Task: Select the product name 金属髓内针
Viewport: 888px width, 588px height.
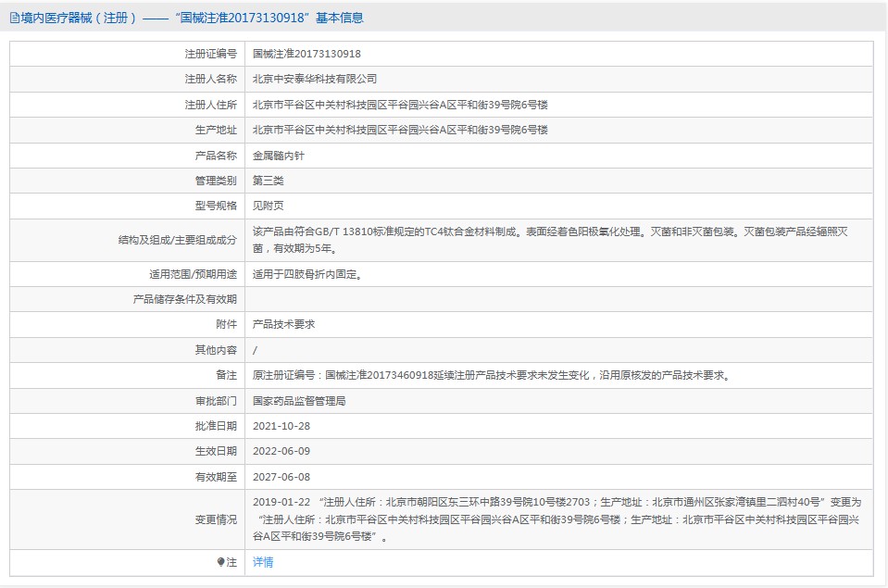Action: (279, 156)
